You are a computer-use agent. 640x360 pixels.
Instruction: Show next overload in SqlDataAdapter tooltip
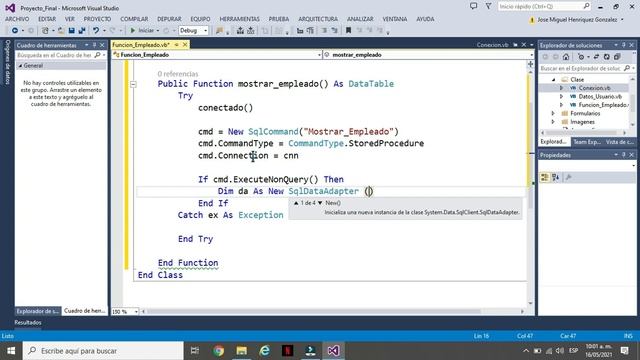(320, 203)
